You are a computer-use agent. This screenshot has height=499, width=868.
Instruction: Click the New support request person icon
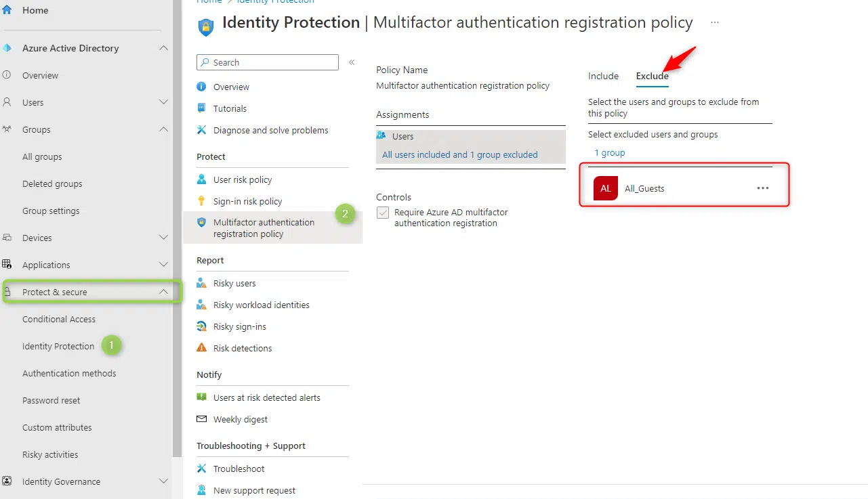point(201,490)
